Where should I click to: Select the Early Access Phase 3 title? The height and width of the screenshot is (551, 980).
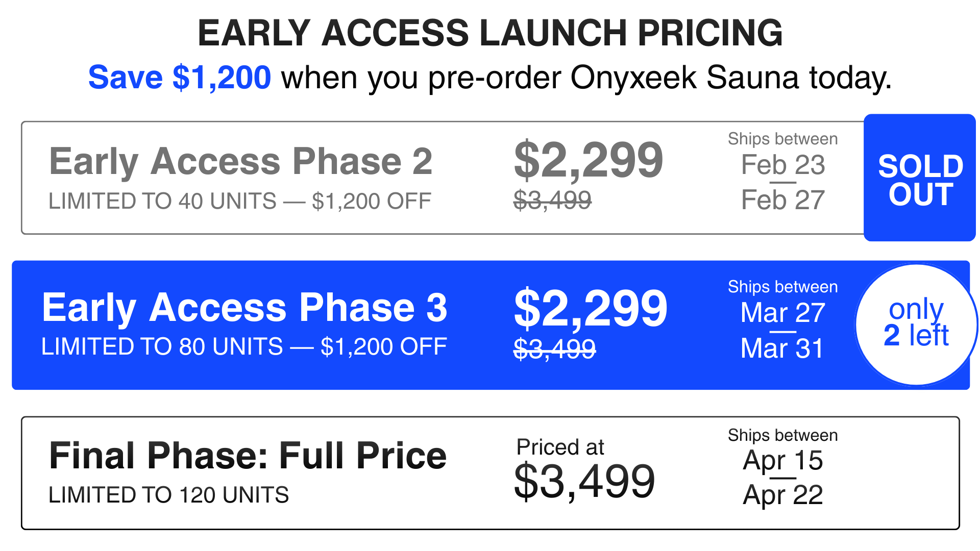pos(244,308)
